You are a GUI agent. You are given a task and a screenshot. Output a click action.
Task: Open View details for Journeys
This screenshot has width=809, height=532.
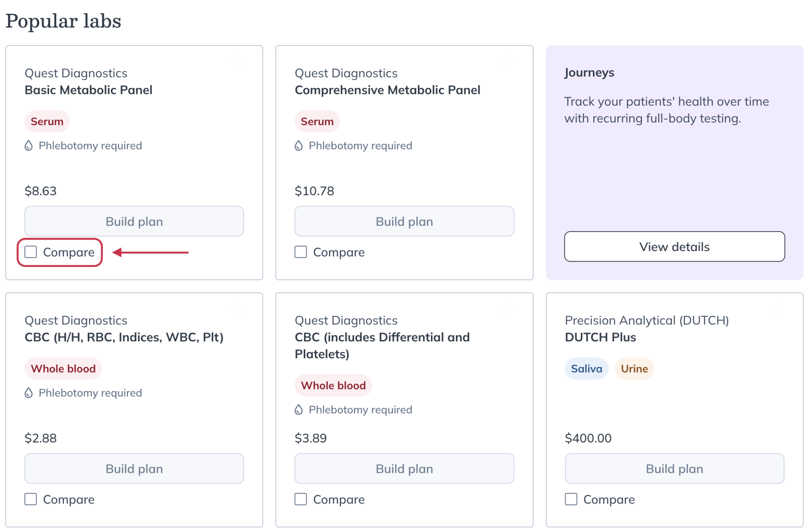pos(674,247)
